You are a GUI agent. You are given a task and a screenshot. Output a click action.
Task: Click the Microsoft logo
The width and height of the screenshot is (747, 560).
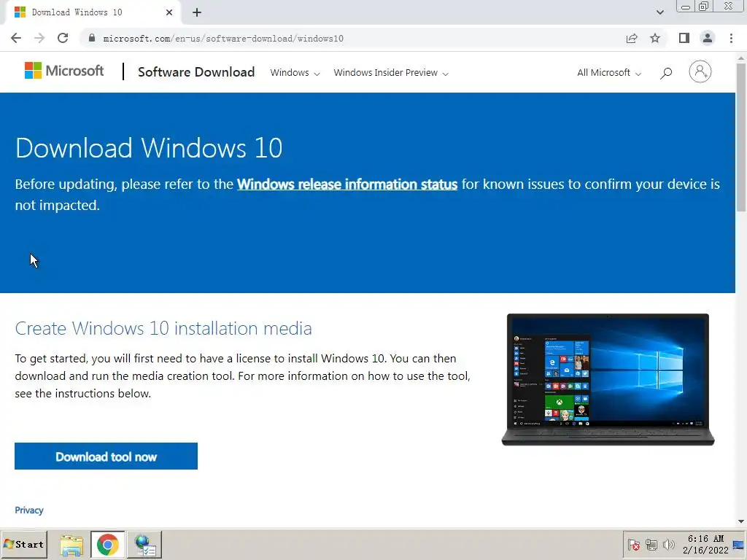64,71
